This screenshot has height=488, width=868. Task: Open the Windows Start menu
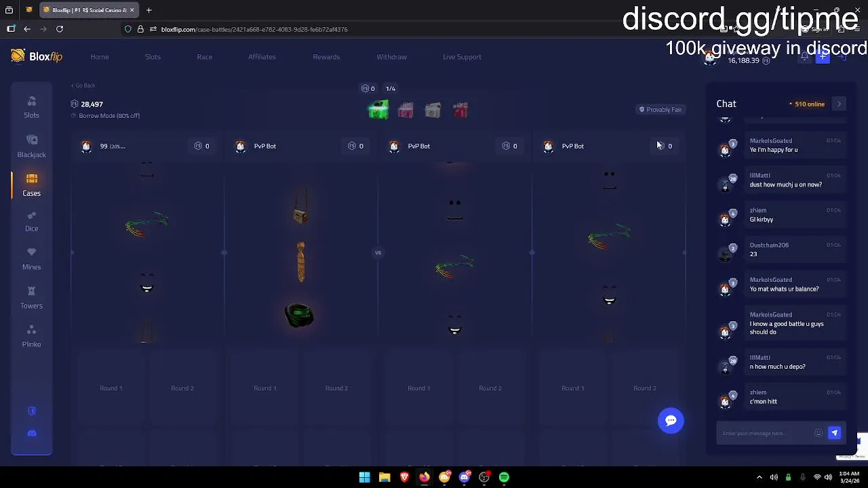[364, 477]
